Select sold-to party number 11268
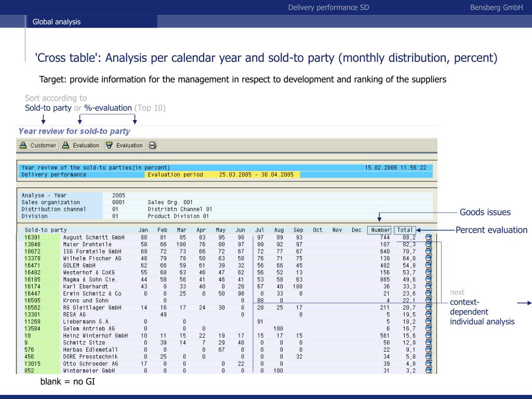This screenshot has height=399, width=532. tap(32, 322)
